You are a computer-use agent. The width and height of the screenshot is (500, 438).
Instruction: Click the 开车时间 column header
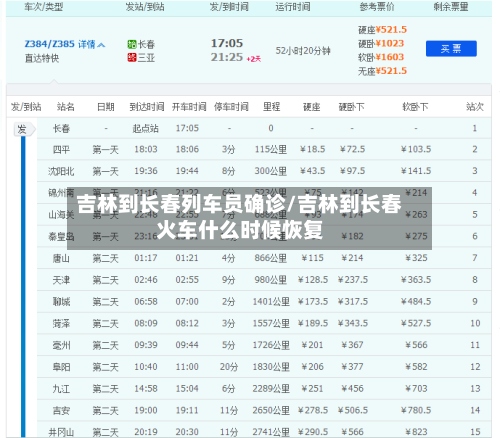(x=189, y=107)
